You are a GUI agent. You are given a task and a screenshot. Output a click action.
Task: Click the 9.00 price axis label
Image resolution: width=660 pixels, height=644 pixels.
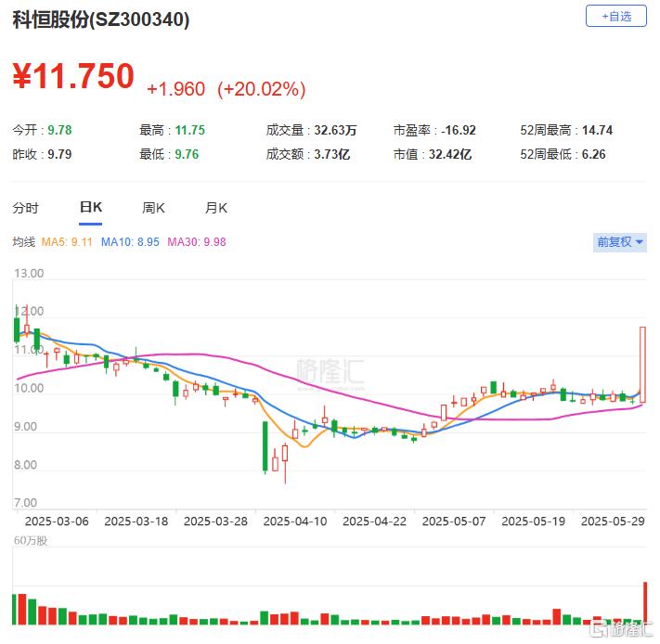coord(25,427)
